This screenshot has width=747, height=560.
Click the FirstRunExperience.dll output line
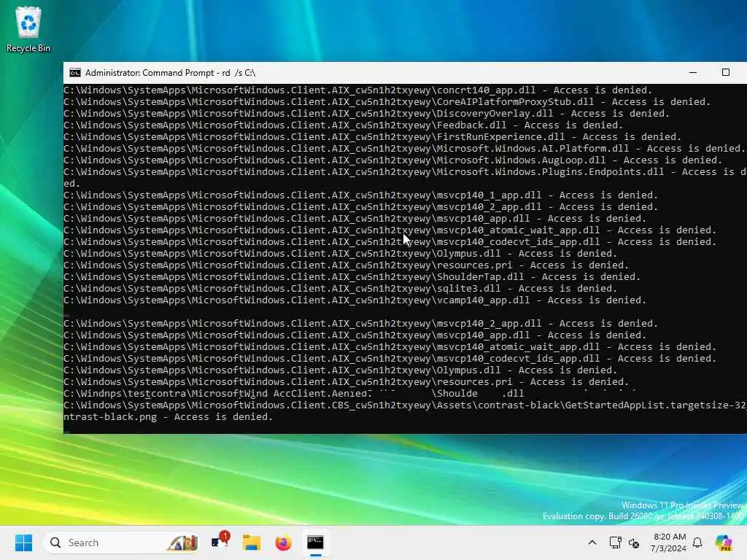coord(372,136)
